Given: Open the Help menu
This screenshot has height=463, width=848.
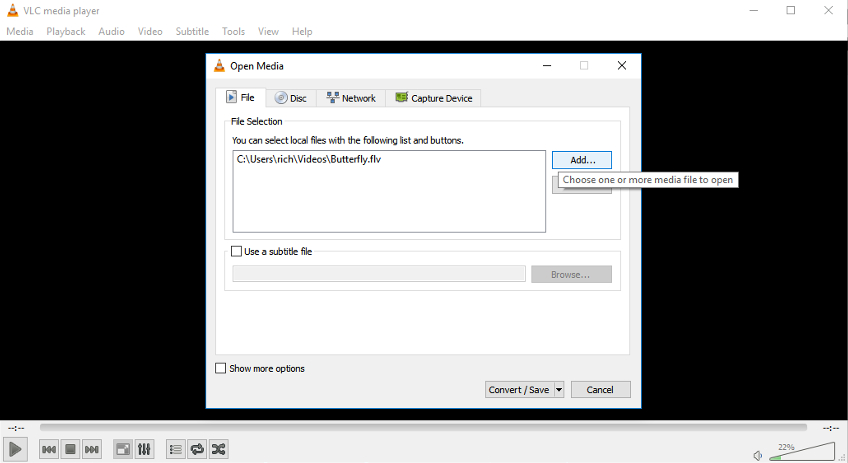Looking at the screenshot, I should click(302, 31).
